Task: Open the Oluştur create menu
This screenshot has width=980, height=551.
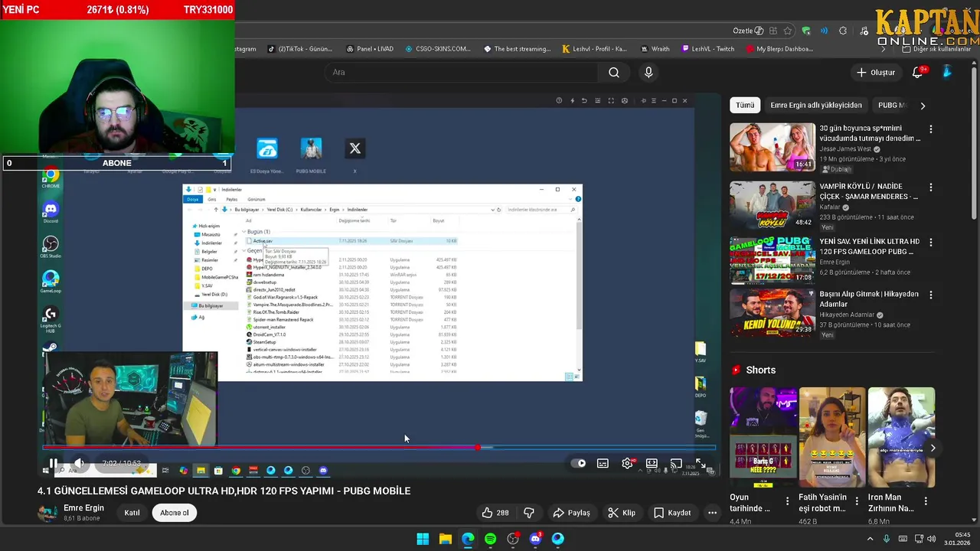Action: pos(875,72)
